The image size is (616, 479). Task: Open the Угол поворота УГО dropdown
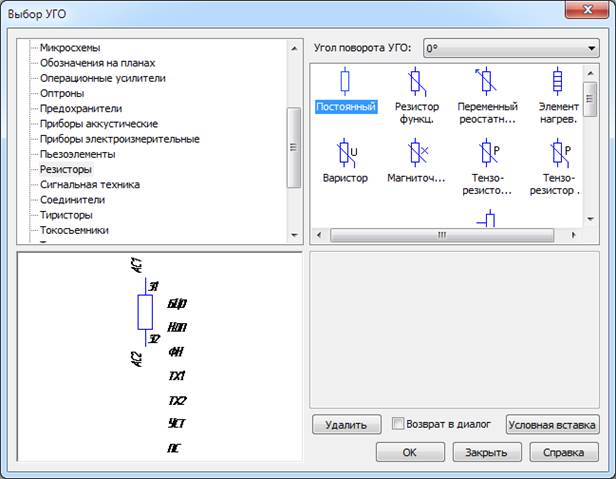tap(511, 48)
